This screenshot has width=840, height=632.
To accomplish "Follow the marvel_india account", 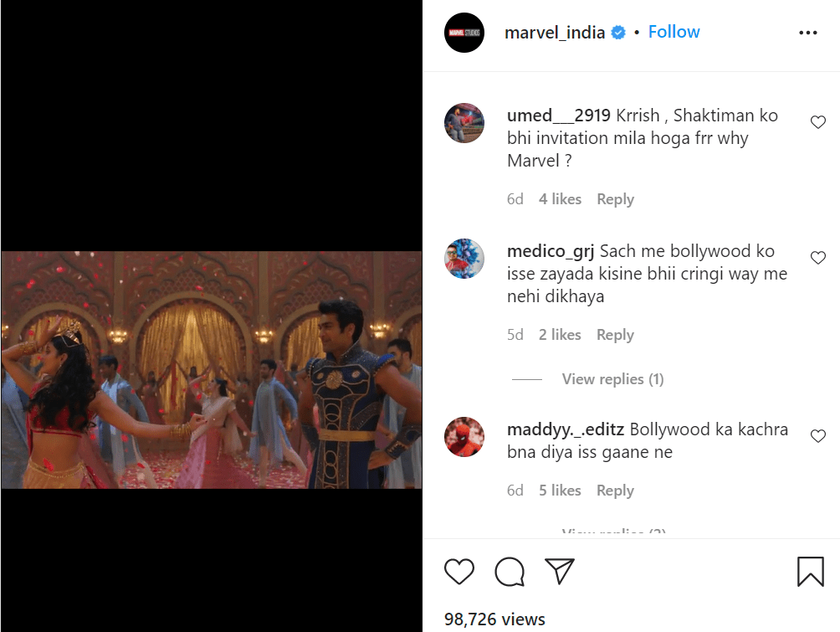I will tap(674, 32).
